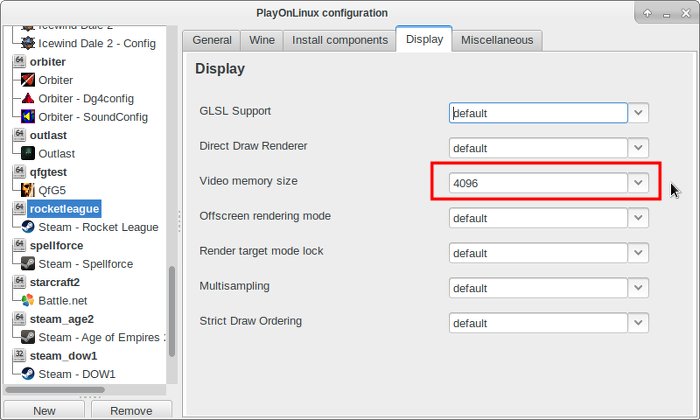700x420 pixels.
Task: Click the Steam - DOW1 icon
Action: (x=28, y=374)
